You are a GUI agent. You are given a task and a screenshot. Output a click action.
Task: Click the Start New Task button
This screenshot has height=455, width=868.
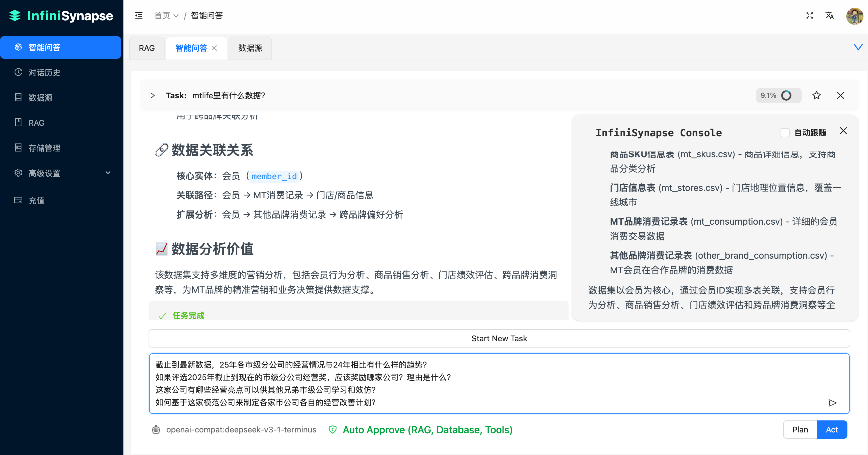tap(499, 338)
